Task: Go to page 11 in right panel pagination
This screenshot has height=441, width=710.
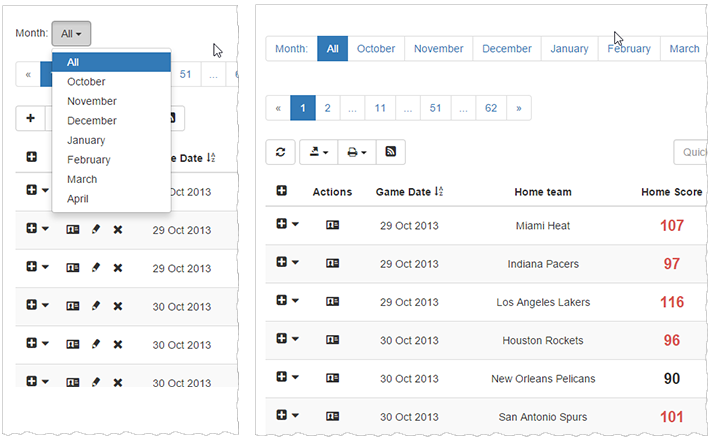Action: click(x=380, y=108)
